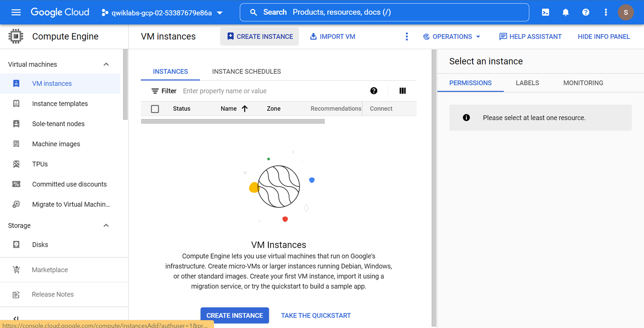644x328 pixels.
Task: Click the blue Create Instance button
Action: 235,315
